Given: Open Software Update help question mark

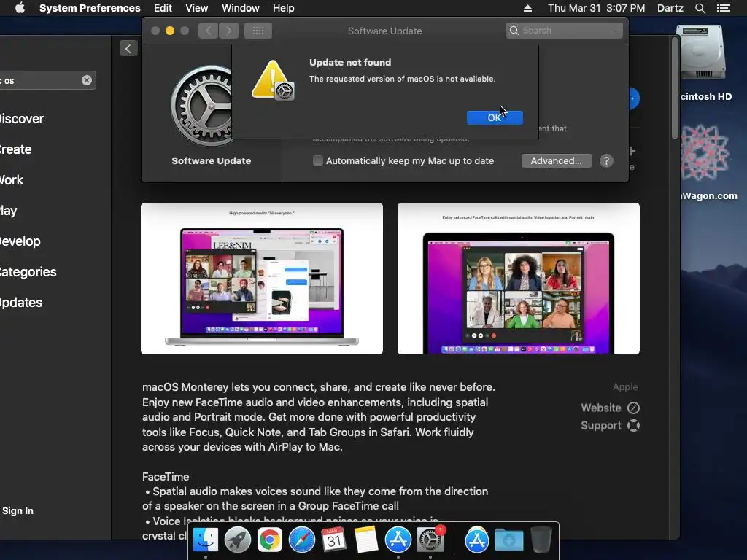Looking at the screenshot, I should coord(606,161).
